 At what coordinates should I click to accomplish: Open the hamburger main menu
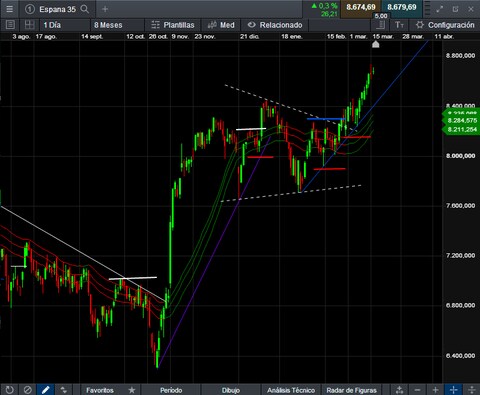[x=9, y=9]
